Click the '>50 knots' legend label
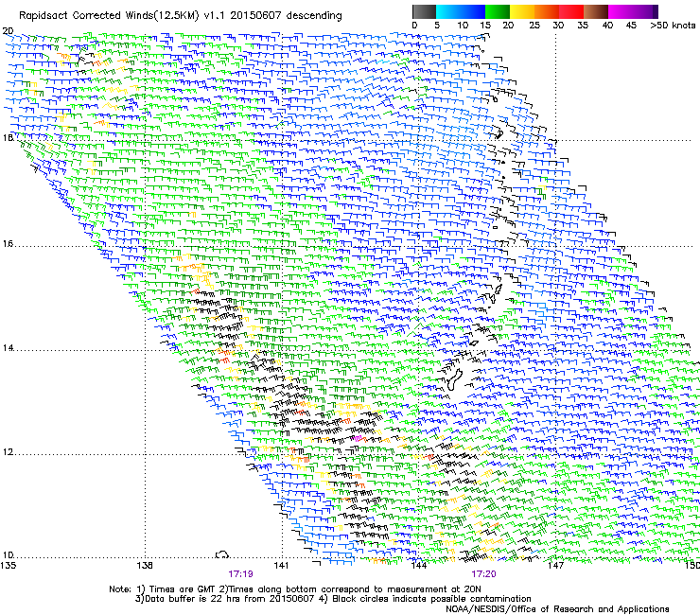The height and width of the screenshot is (615, 700). pos(673,26)
